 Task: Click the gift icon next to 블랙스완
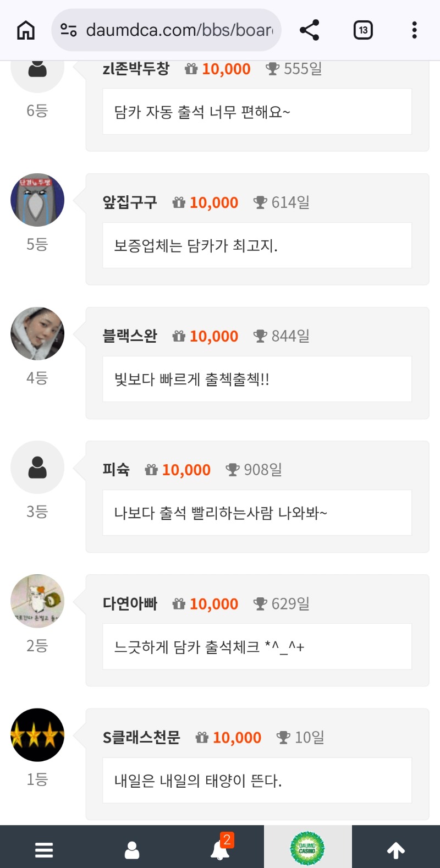click(179, 336)
